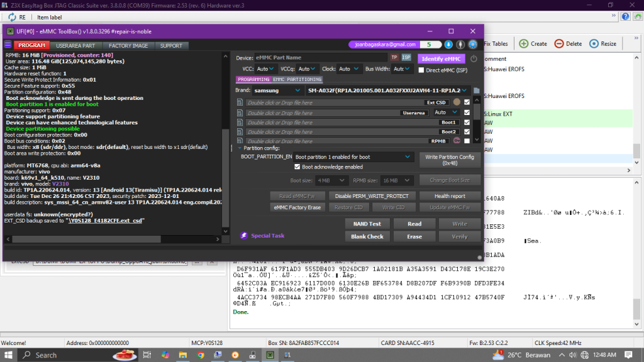Screen dimensions: 644x362
Task: Toggle Boot acknowledge enabled checkbox
Action: tap(297, 167)
